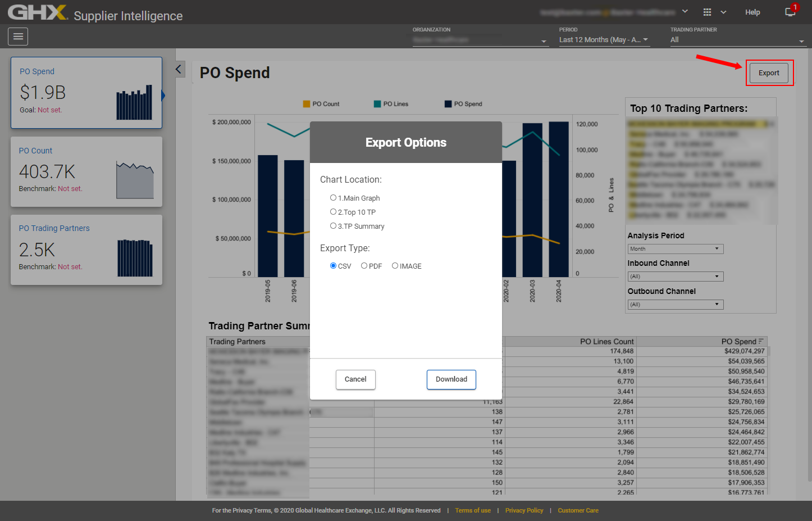812x521 pixels.
Task: Collapse the sidebar using the left chevron
Action: 178,69
